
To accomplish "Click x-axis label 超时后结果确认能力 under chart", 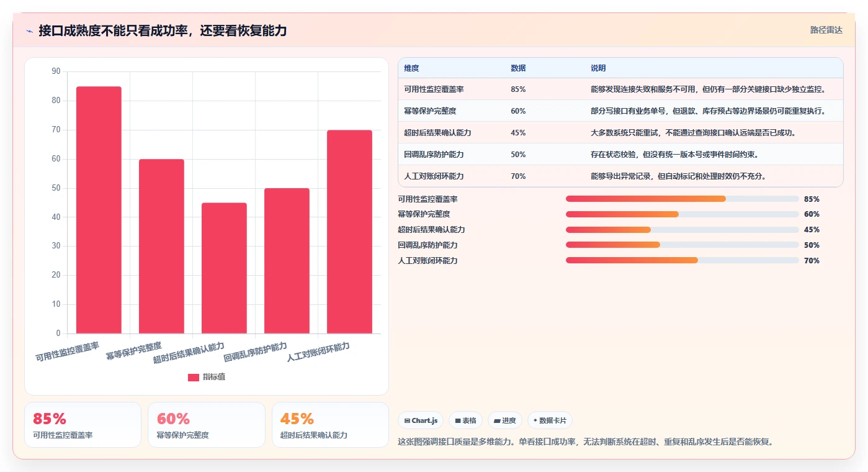I will tap(189, 353).
